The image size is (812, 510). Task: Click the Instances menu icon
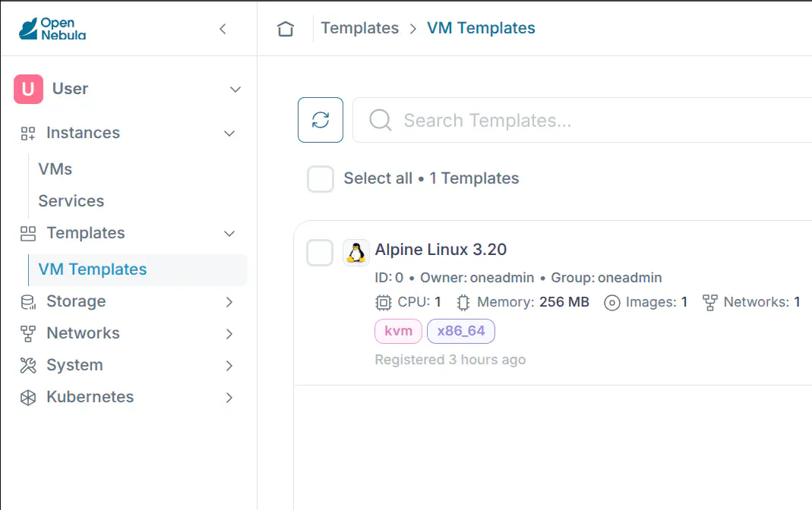click(28, 134)
